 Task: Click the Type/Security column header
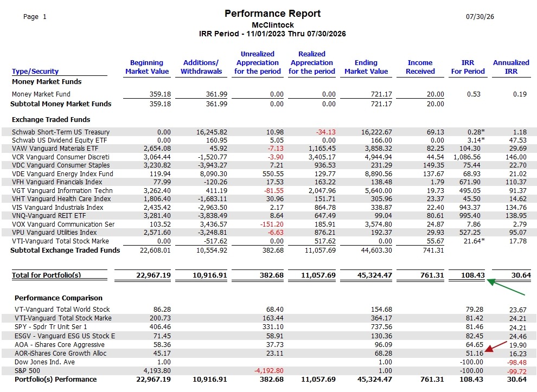coord(35,71)
